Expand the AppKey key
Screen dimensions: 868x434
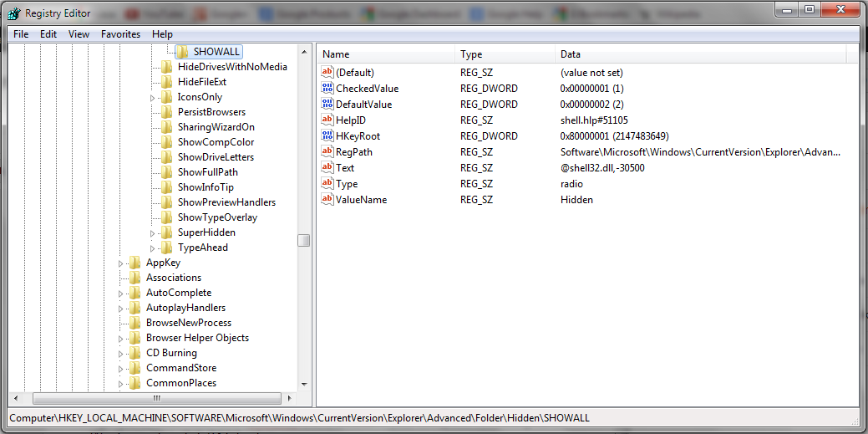(x=120, y=263)
